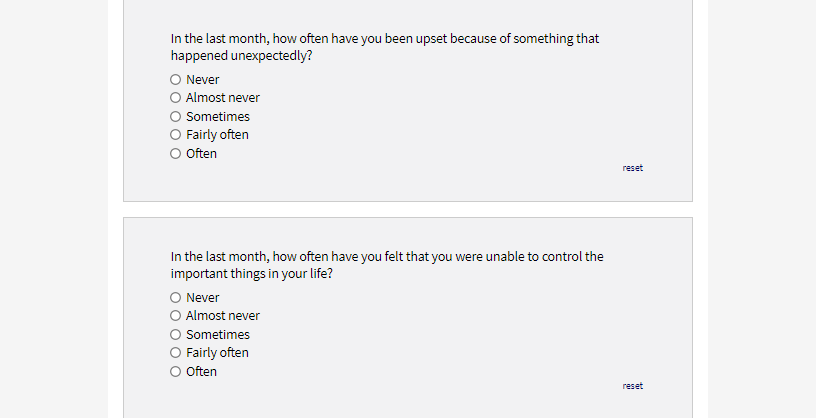Select 'Never' for the unable to control question
Image resolution: width=816 pixels, height=418 pixels.
[175, 298]
